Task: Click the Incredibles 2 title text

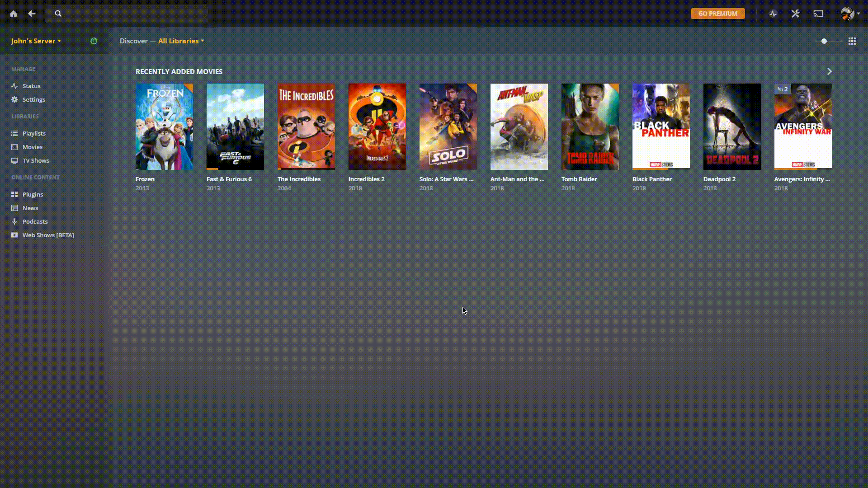Action: coord(367,179)
